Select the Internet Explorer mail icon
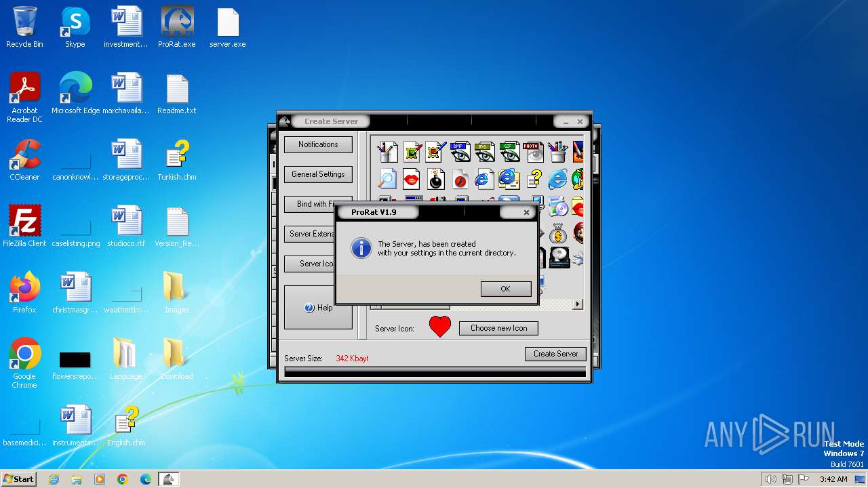The image size is (868, 488). click(509, 179)
